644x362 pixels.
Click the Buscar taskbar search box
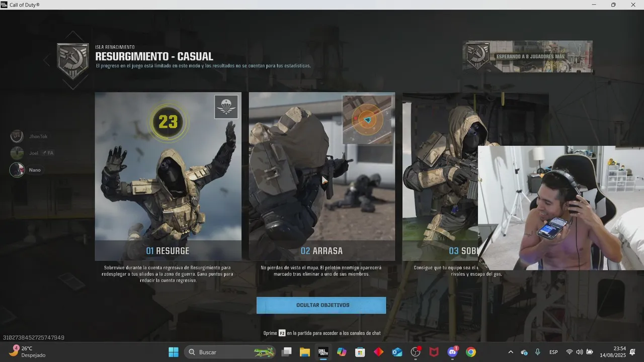pos(230,352)
